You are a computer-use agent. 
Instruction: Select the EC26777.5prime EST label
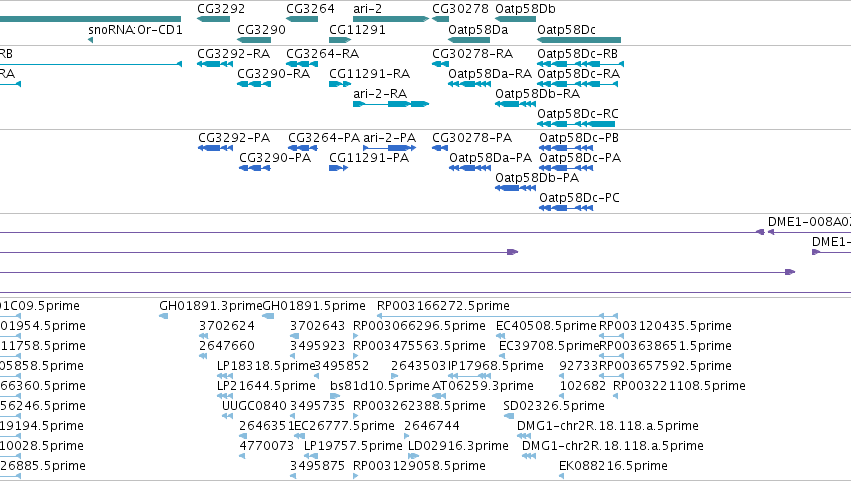[345, 427]
